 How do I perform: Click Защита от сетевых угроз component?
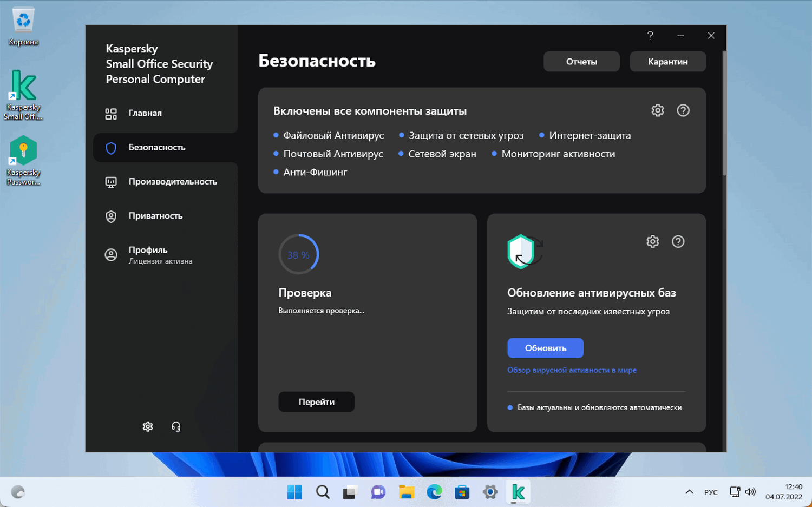point(466,135)
